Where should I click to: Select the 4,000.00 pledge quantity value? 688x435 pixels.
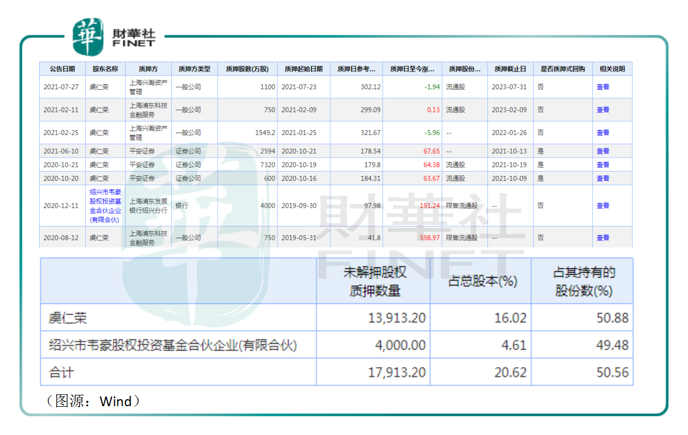(x=400, y=345)
